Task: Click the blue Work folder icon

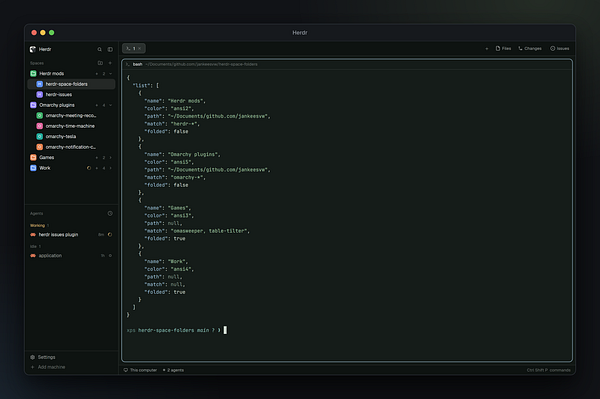Action: tap(33, 168)
